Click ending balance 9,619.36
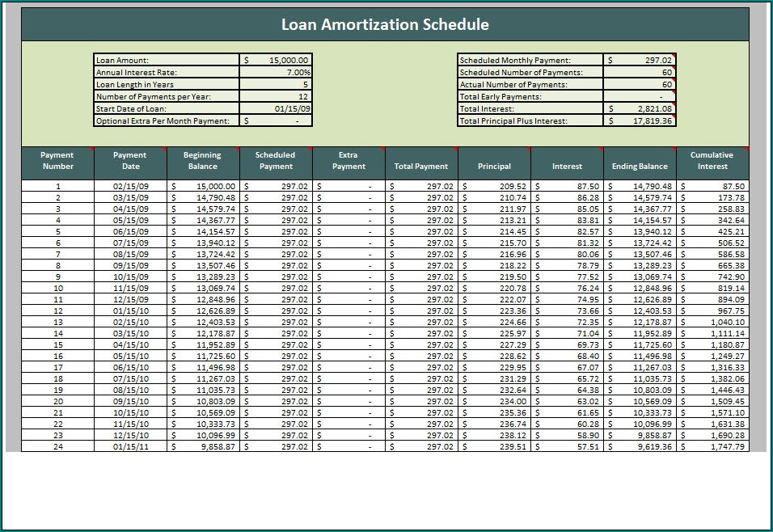Viewport: 773px width, 532px height. 640,447
